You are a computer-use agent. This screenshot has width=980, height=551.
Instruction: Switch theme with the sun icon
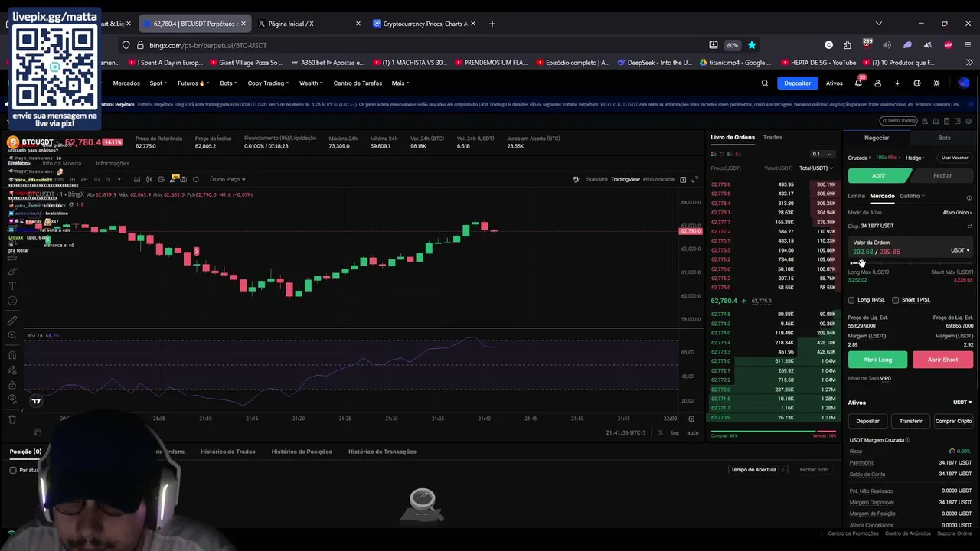936,83
